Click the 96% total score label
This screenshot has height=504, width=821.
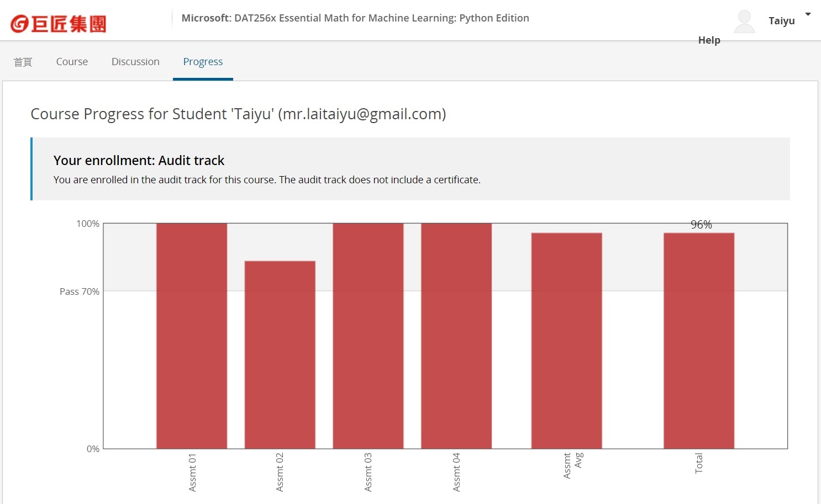pyautogui.click(x=701, y=225)
